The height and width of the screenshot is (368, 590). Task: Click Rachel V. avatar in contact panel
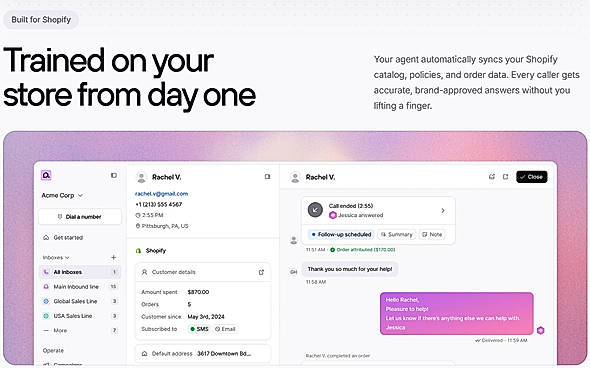coord(141,177)
